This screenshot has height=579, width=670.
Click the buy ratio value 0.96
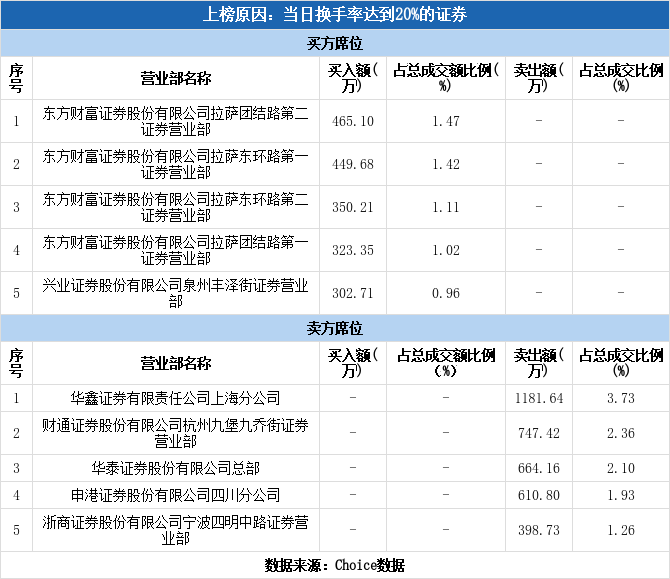tap(446, 293)
